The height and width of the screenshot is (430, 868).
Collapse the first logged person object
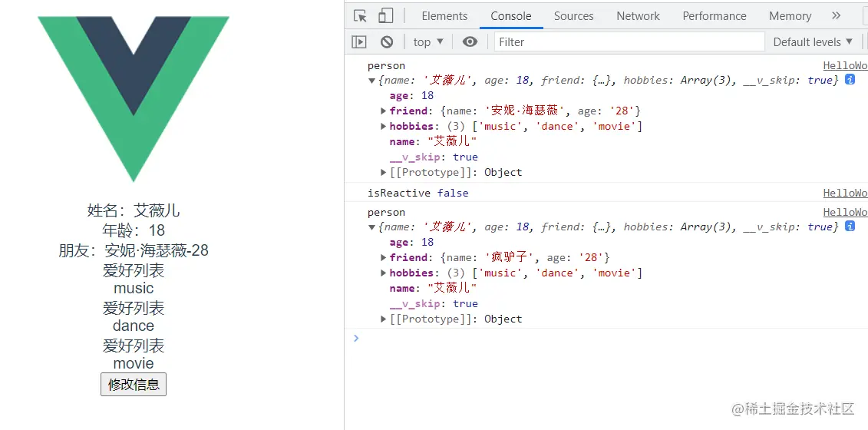(372, 81)
